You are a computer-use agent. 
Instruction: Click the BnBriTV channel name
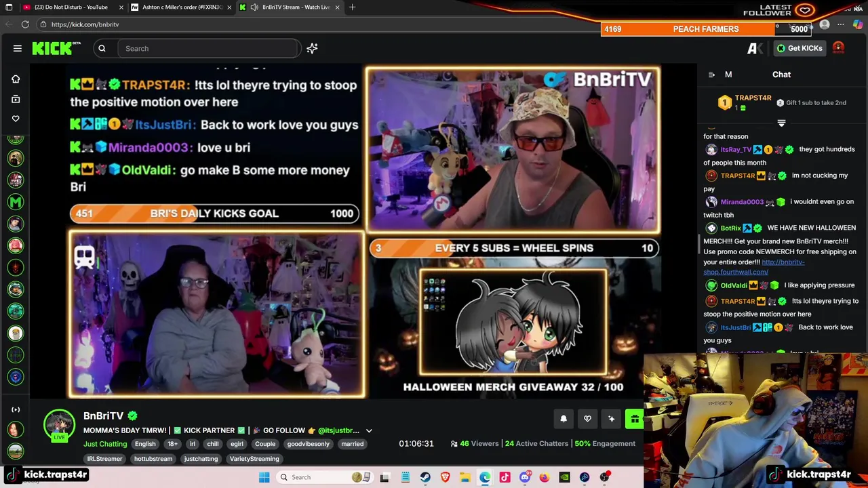tap(104, 415)
